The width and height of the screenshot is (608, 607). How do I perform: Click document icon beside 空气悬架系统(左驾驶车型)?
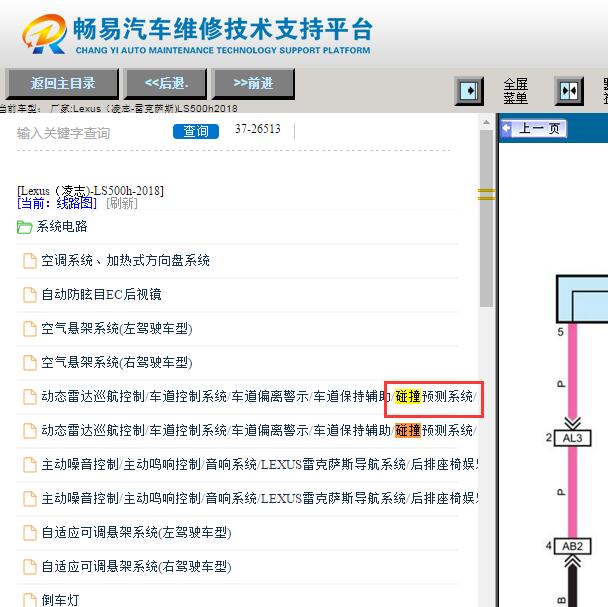pos(30,329)
